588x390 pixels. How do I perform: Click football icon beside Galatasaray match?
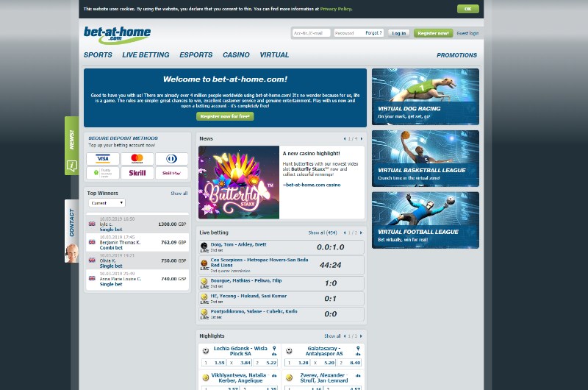289,351
